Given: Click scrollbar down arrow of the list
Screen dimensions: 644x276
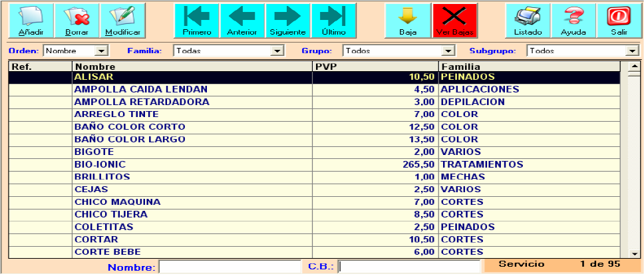Looking at the screenshot, I should 634,253.
